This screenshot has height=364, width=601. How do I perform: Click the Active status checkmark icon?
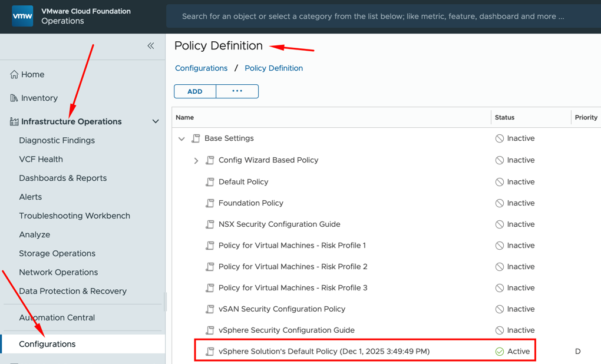[500, 352]
